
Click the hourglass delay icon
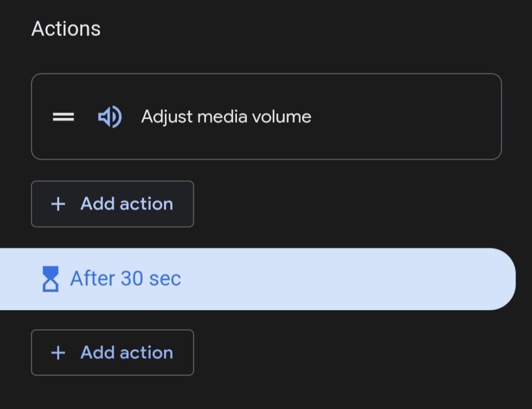point(51,279)
